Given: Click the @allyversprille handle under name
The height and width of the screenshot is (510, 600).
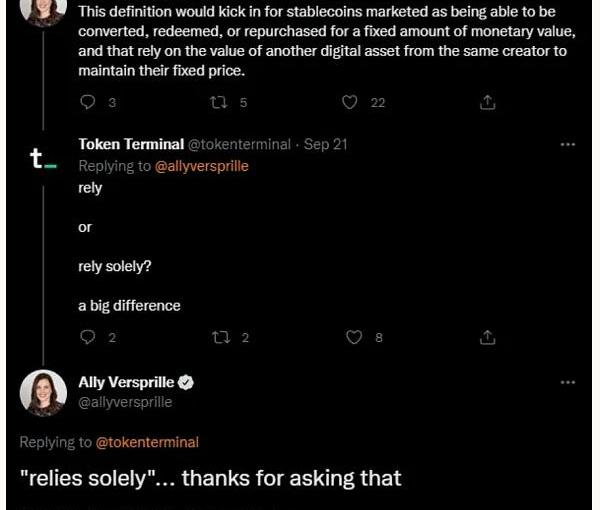Looking at the screenshot, I should 125,402.
